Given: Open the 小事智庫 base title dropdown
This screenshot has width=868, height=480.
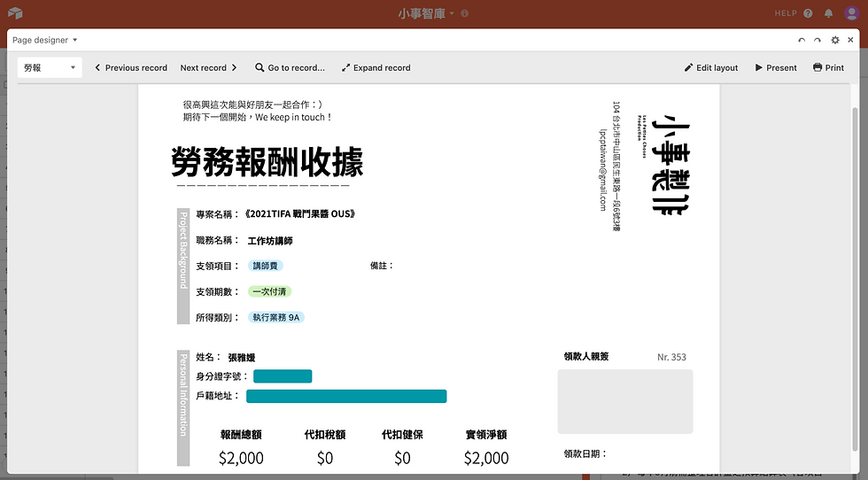Looking at the screenshot, I should [426, 13].
